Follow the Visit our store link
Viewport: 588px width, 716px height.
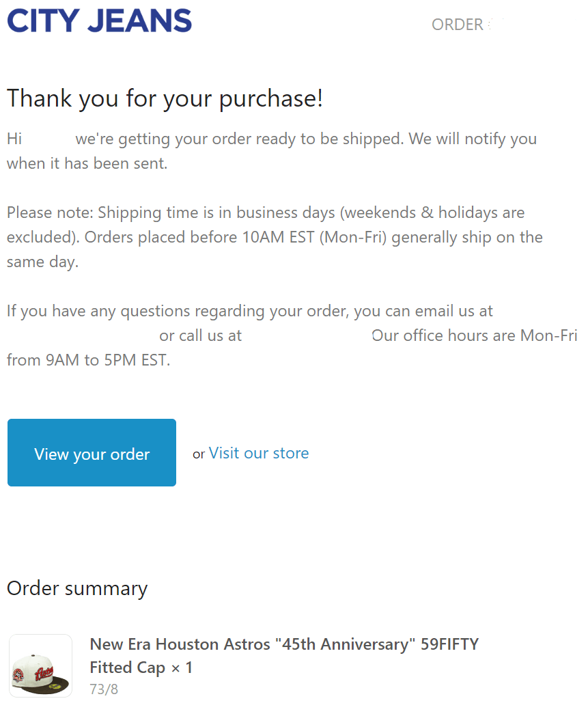(259, 453)
